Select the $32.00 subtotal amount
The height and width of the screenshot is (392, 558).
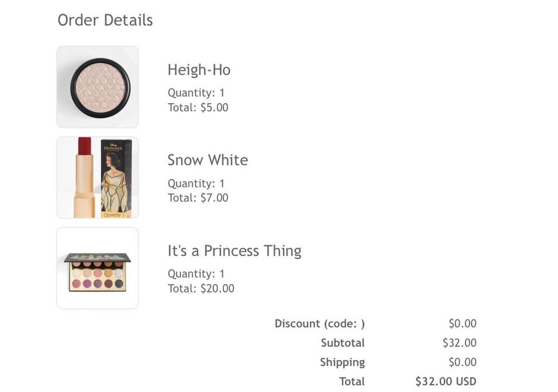point(459,343)
